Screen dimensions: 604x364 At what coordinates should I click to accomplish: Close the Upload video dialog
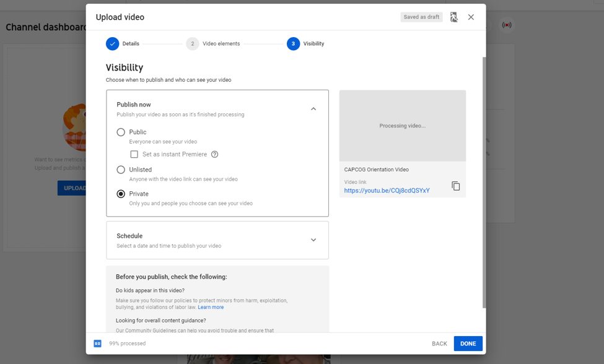pyautogui.click(x=471, y=17)
